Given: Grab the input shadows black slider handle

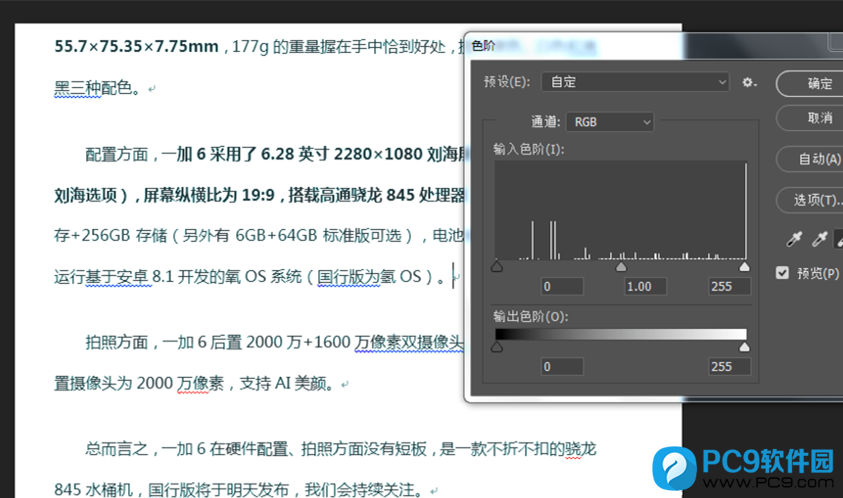Looking at the screenshot, I should point(497,267).
